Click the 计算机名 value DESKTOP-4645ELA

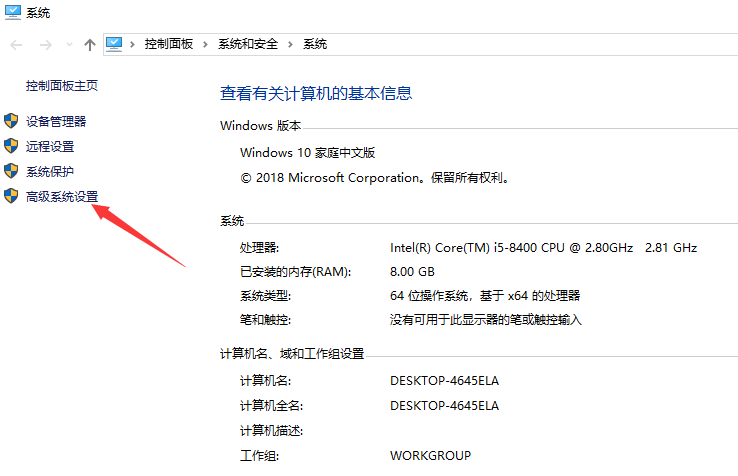point(444,380)
